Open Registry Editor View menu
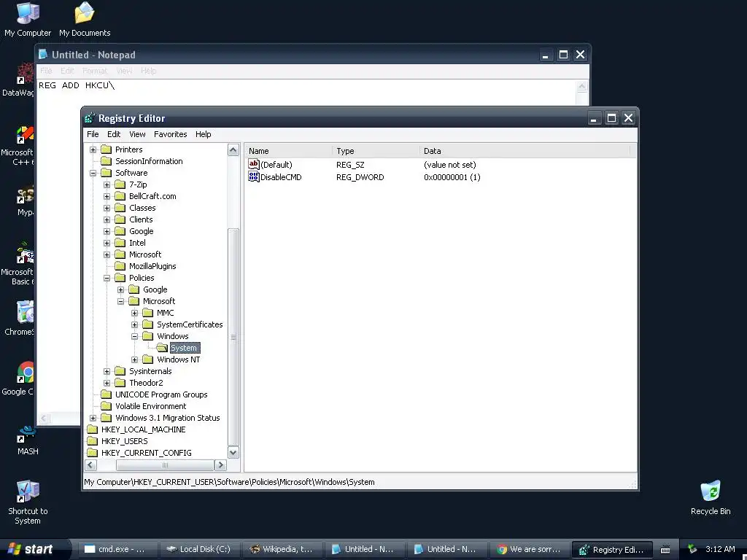The height and width of the screenshot is (560, 747). pyautogui.click(x=137, y=134)
